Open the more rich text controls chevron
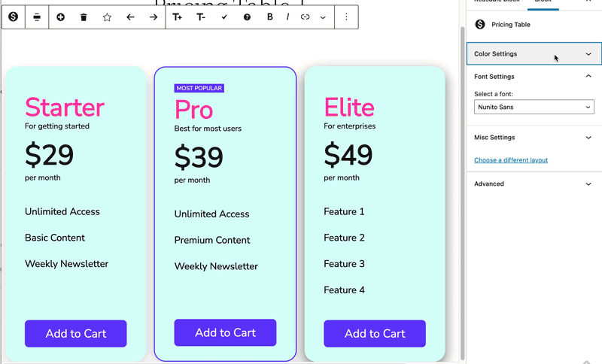Viewport: 602px width, 364px height. coord(323,17)
